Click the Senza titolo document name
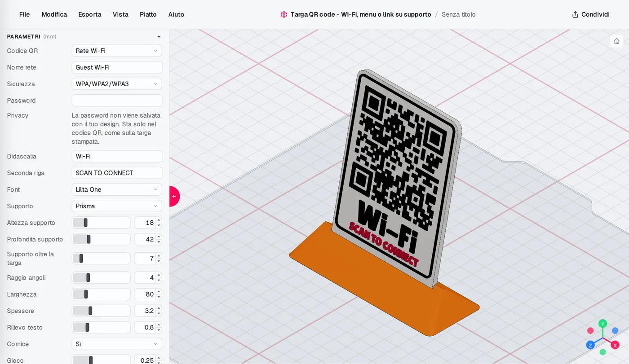This screenshot has height=364, width=629. tap(459, 14)
